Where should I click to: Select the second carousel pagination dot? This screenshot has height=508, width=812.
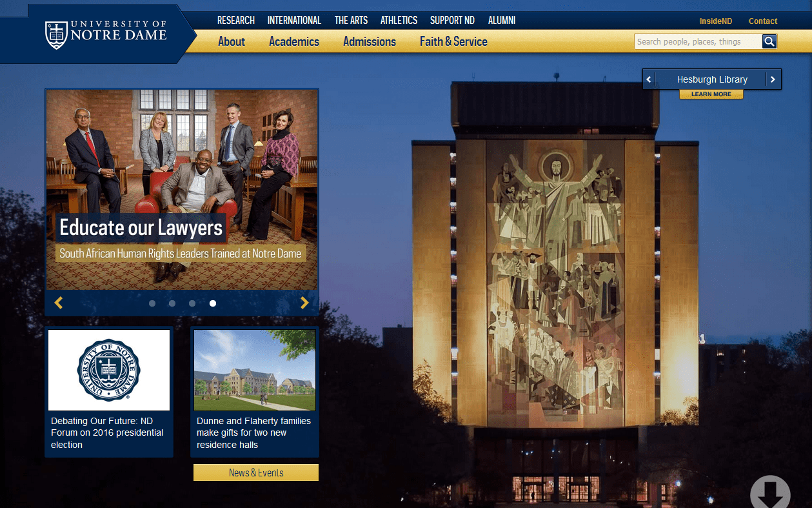pos(172,303)
